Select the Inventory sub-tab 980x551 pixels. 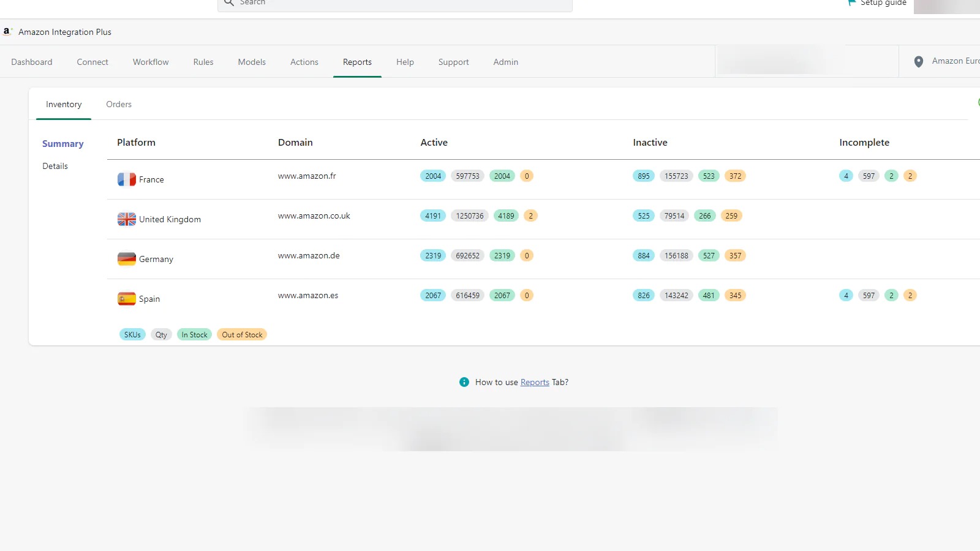pos(64,104)
